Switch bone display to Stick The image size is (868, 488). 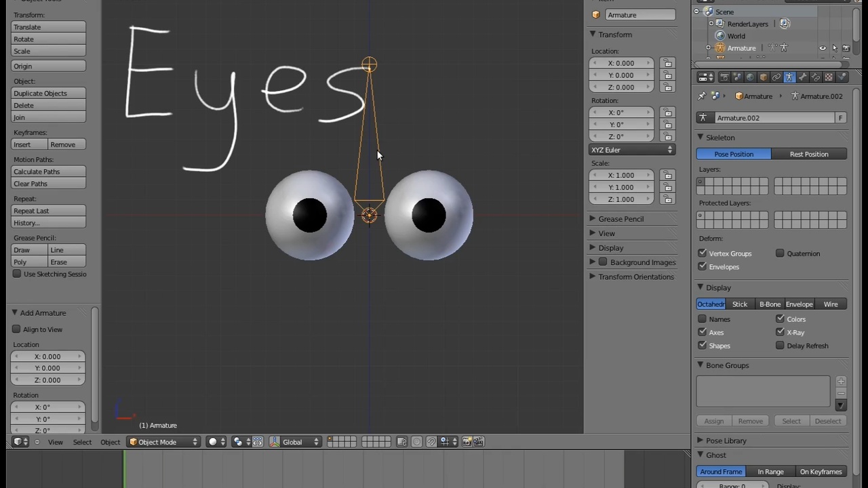click(740, 304)
